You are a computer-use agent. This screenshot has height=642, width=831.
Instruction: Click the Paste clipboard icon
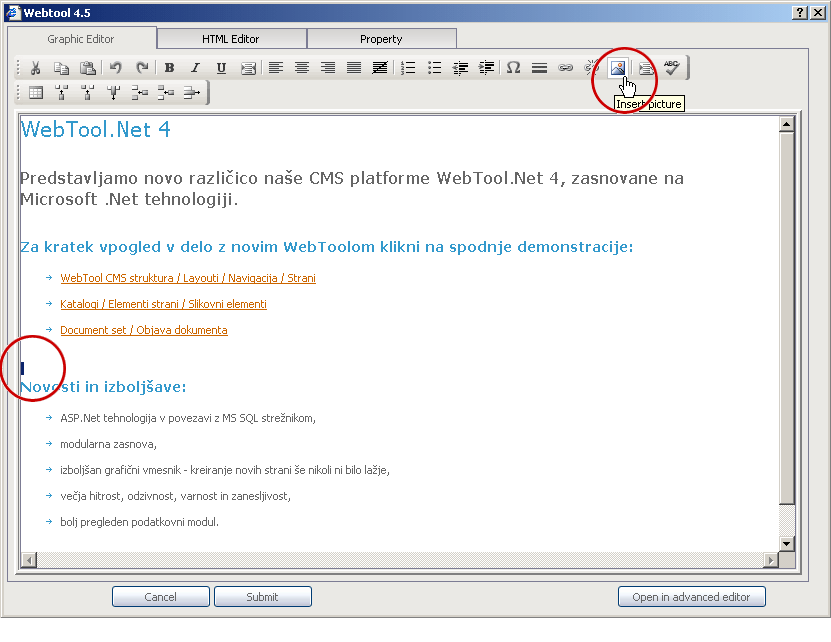coord(87,68)
